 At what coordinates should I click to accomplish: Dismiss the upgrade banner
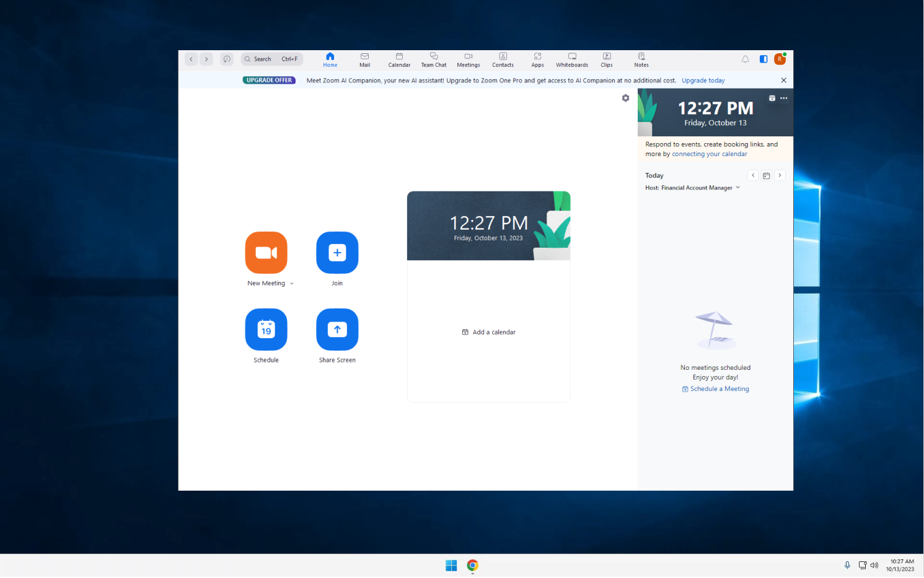[784, 81]
